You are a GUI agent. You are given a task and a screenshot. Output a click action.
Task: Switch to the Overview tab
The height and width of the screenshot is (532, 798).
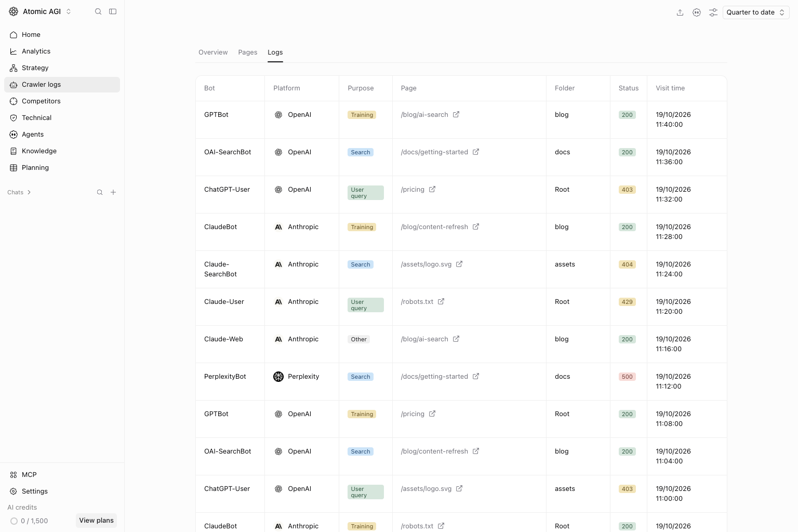213,52
